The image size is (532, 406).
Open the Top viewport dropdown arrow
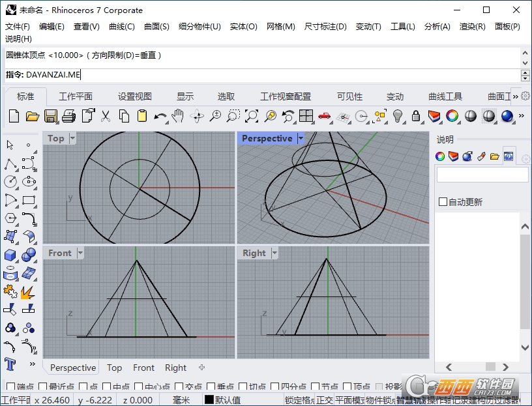pos(72,138)
